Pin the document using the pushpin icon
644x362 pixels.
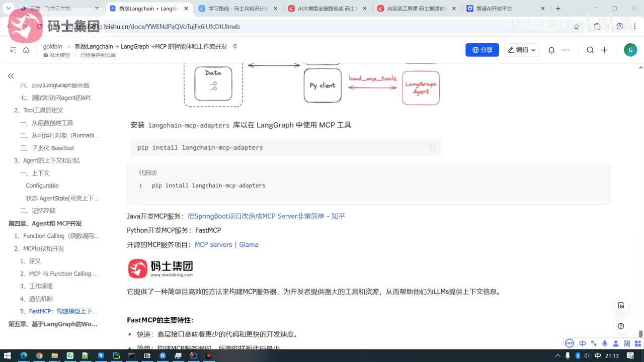[235, 46]
